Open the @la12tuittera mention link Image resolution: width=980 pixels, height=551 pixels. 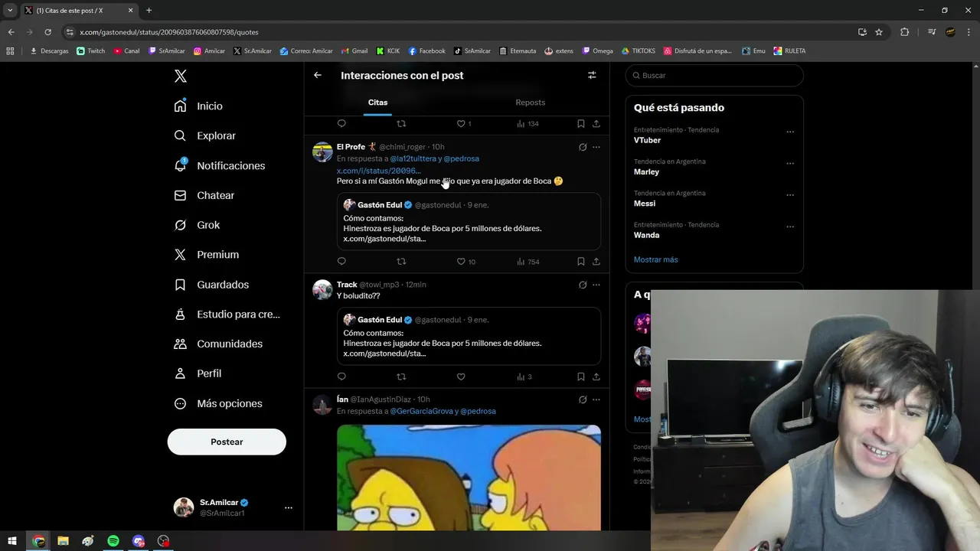(x=413, y=158)
